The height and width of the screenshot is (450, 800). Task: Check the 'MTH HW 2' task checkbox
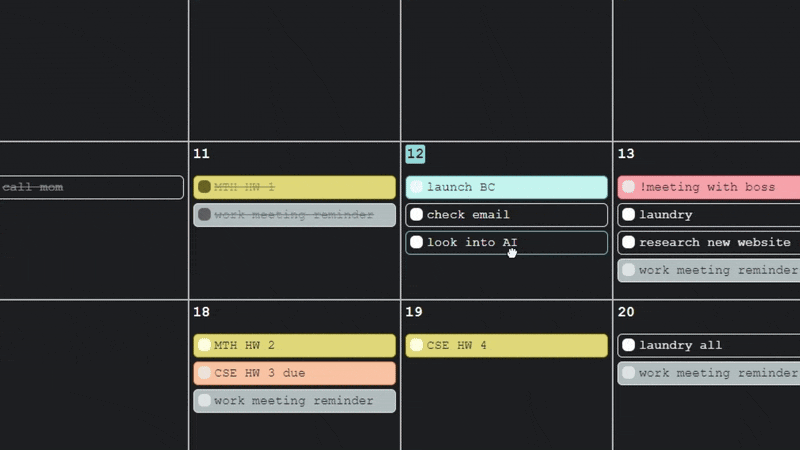205,345
